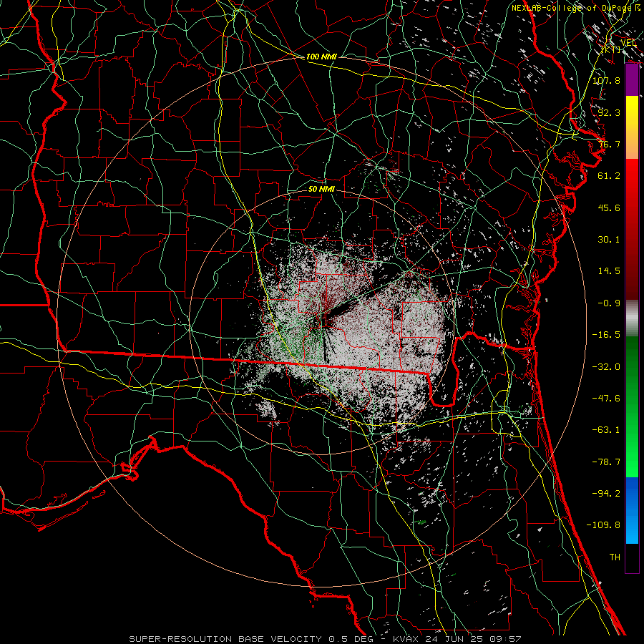
Task: Click the -63.1 velocity scale value
Action: point(606,430)
